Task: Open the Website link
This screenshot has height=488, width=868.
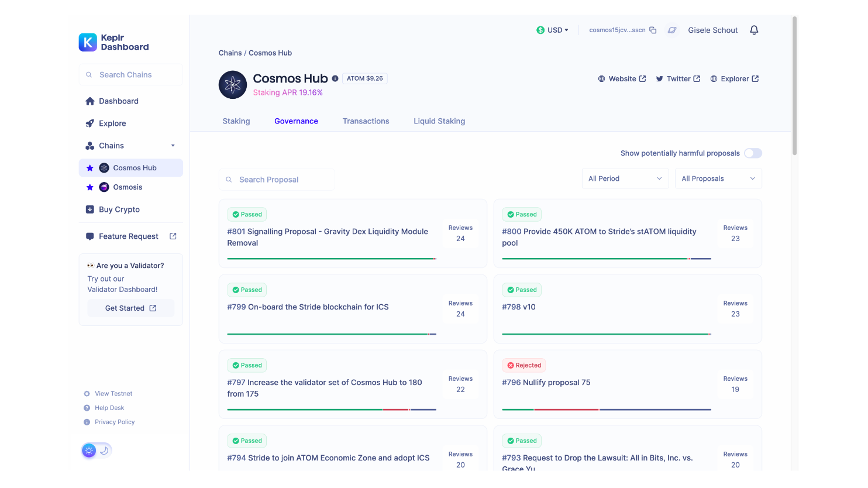Action: [622, 79]
